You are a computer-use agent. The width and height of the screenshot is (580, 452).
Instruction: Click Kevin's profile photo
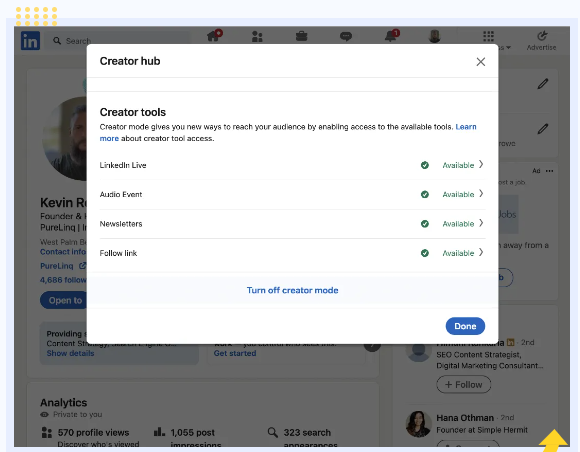65,139
